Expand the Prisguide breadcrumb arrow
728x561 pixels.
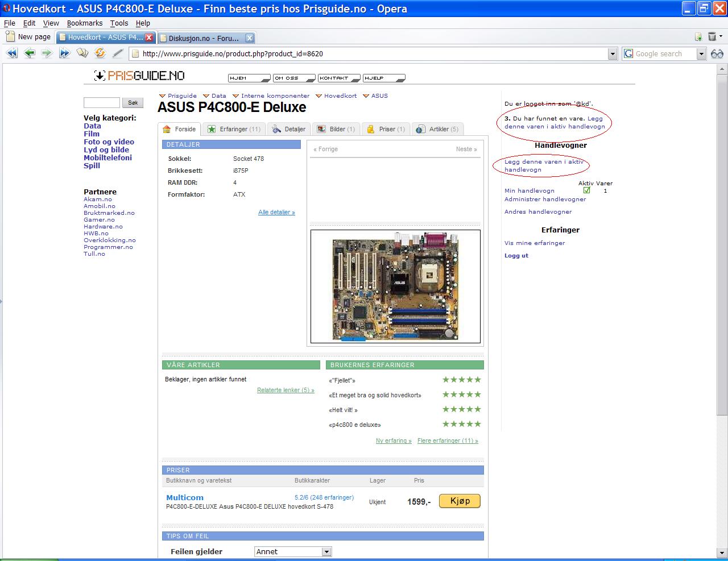162,96
